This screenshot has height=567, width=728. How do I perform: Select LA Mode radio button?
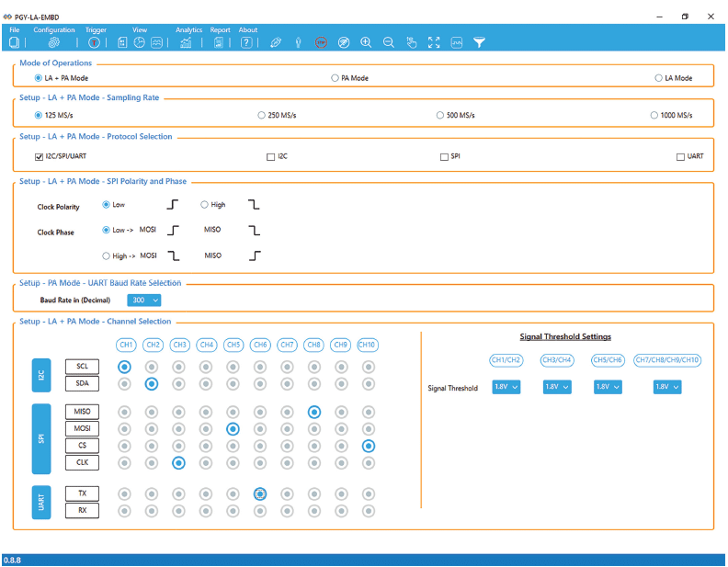(x=658, y=78)
